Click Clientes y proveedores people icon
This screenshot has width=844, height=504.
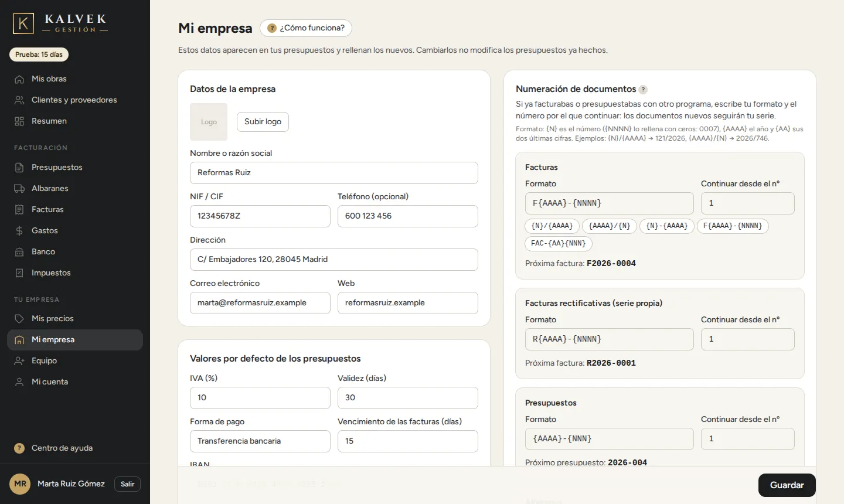19,100
